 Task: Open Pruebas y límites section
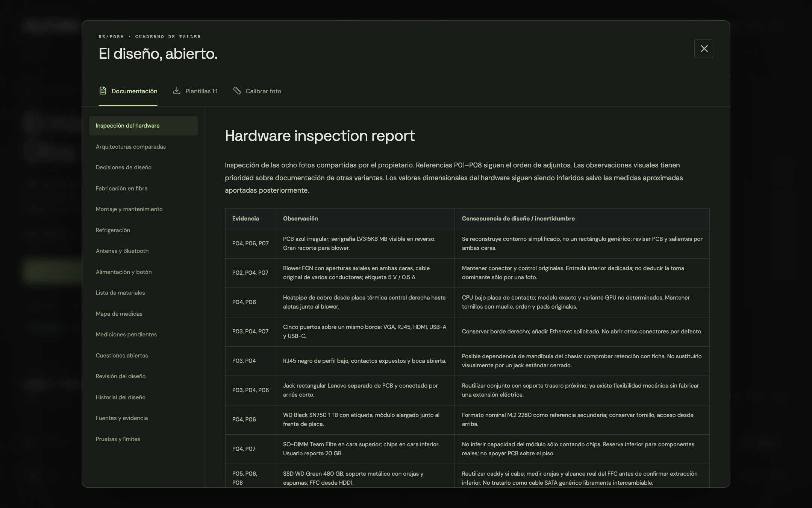(x=143, y=439)
